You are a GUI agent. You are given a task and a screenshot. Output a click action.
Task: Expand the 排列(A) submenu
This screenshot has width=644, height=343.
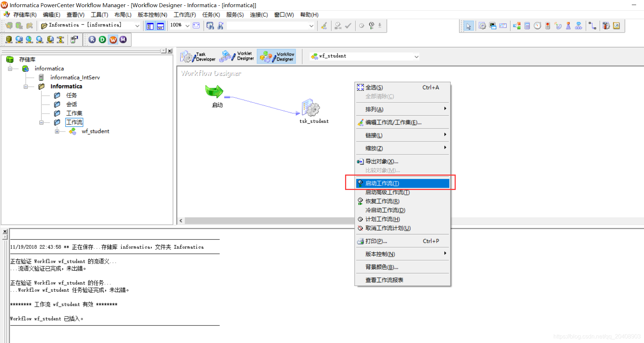[403, 109]
